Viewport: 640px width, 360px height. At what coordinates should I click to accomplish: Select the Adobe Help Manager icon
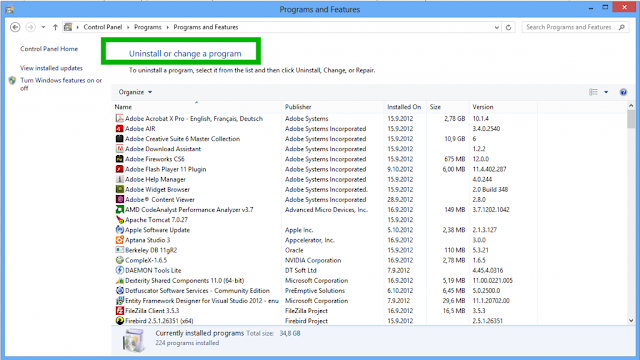[x=119, y=179]
